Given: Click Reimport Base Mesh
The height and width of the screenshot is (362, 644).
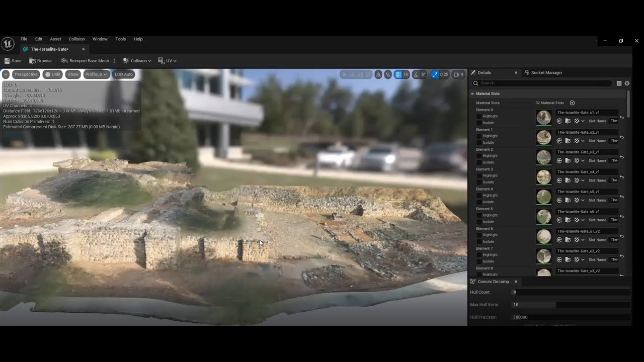Looking at the screenshot, I should [x=85, y=61].
